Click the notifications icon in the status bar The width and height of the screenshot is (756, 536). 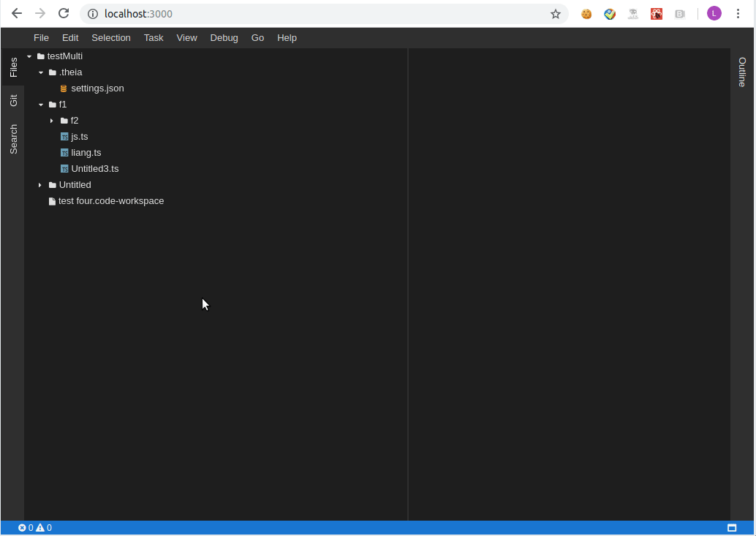(732, 527)
